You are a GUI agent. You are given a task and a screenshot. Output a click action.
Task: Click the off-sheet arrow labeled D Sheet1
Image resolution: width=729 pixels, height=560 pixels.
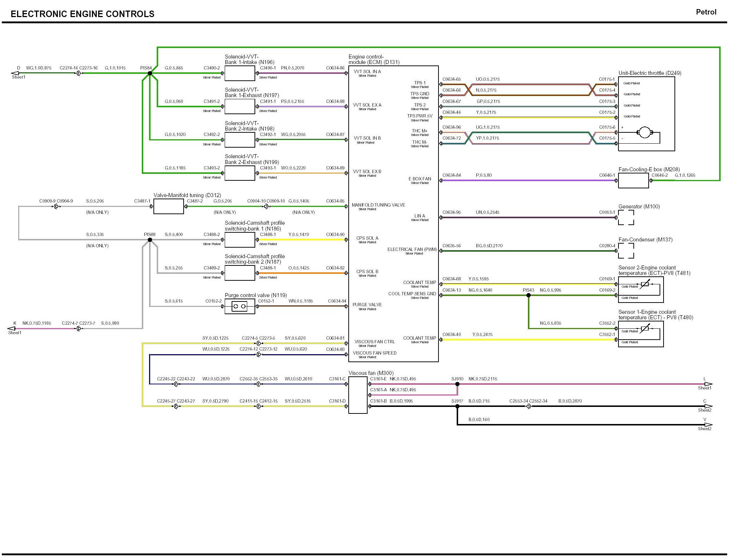(15, 73)
